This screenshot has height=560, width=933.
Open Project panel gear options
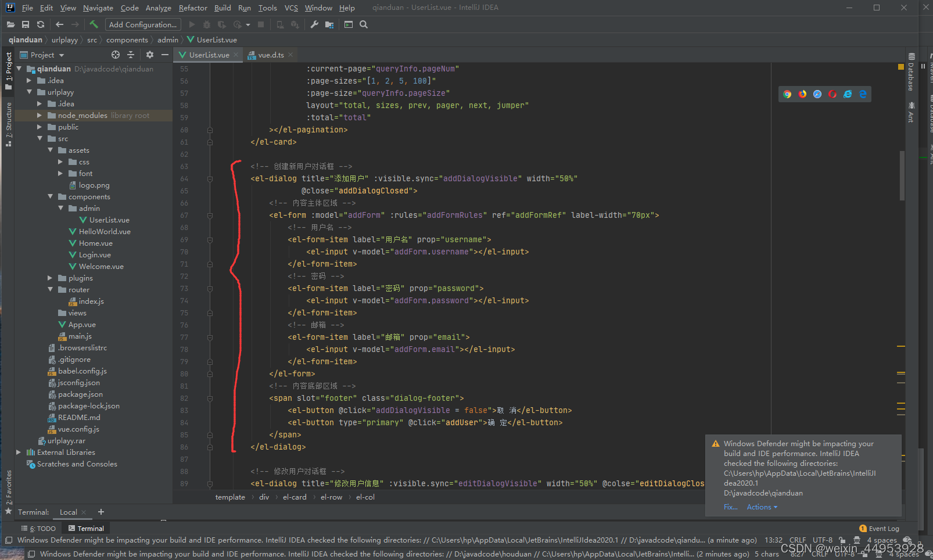150,55
